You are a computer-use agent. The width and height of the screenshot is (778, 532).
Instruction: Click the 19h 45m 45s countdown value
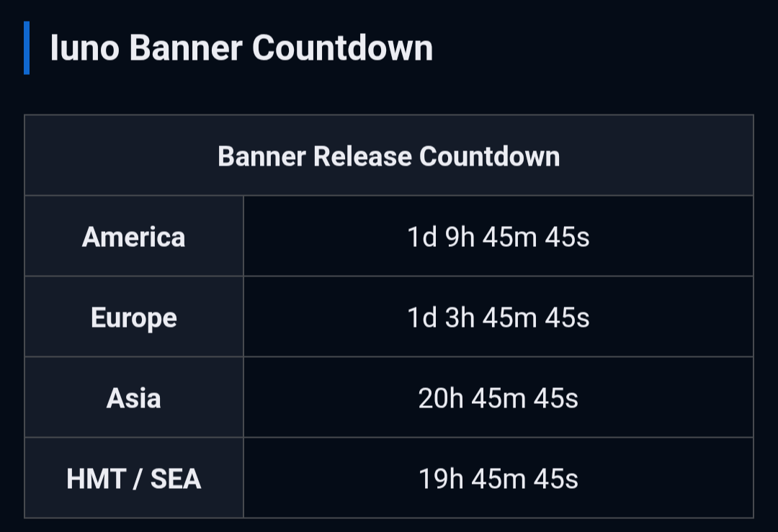pos(498,479)
